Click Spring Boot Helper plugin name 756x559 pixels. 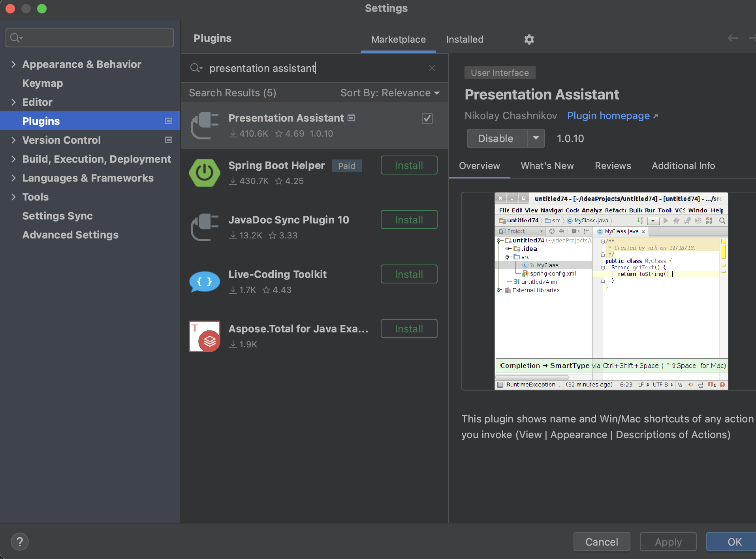[276, 165]
